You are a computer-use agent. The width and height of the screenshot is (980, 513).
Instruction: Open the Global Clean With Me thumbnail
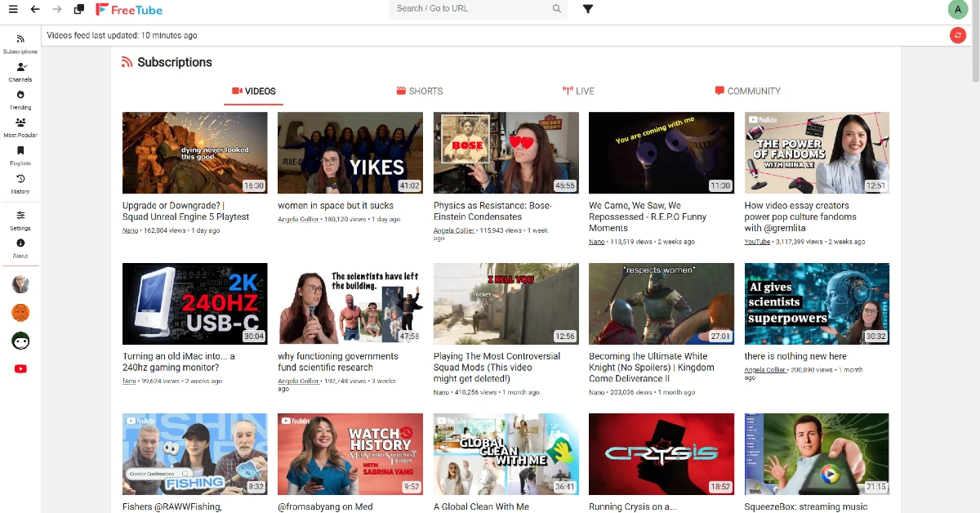[x=506, y=454]
